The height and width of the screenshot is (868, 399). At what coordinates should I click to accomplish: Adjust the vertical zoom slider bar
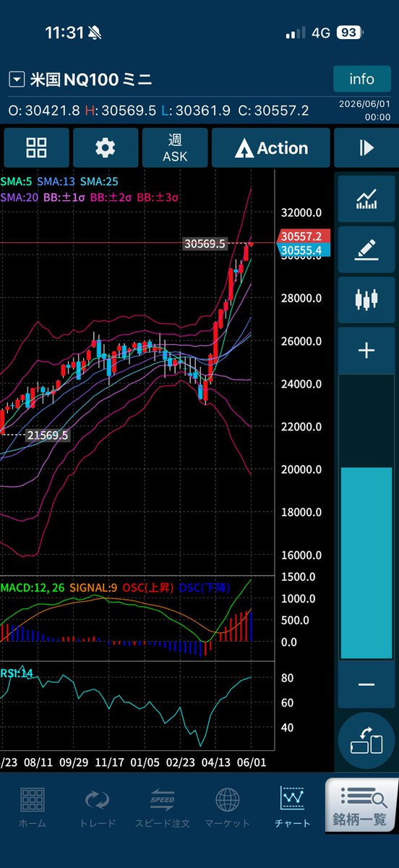pyautogui.click(x=366, y=517)
